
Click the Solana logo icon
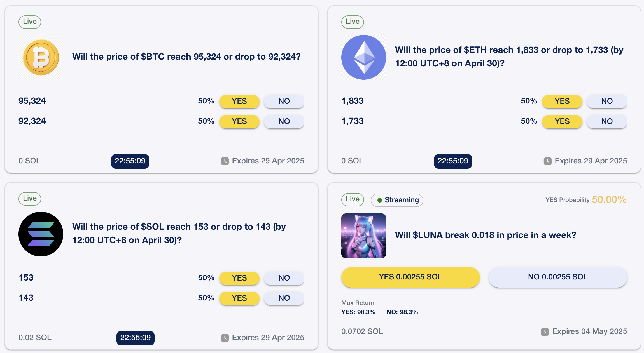[41, 234]
